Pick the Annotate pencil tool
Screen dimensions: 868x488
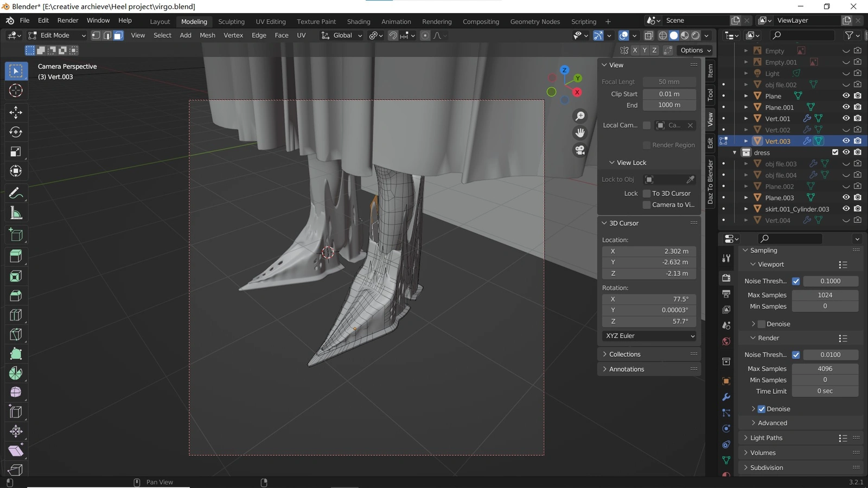pyautogui.click(x=16, y=193)
